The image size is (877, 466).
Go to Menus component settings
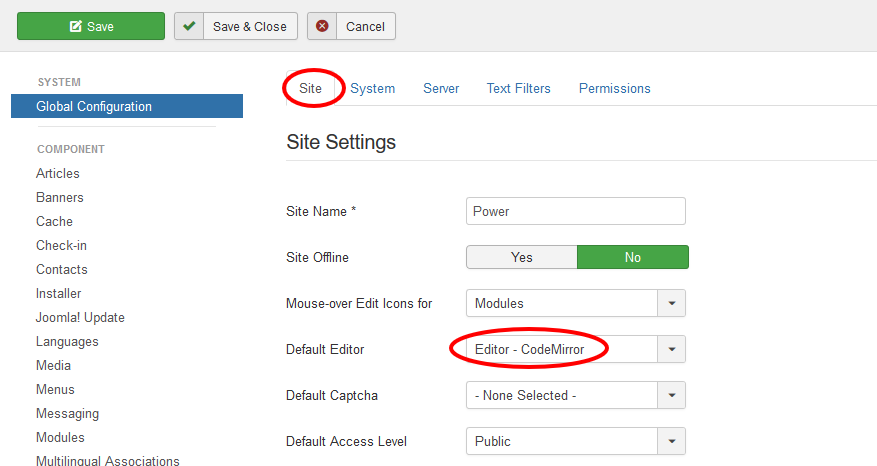tap(55, 389)
